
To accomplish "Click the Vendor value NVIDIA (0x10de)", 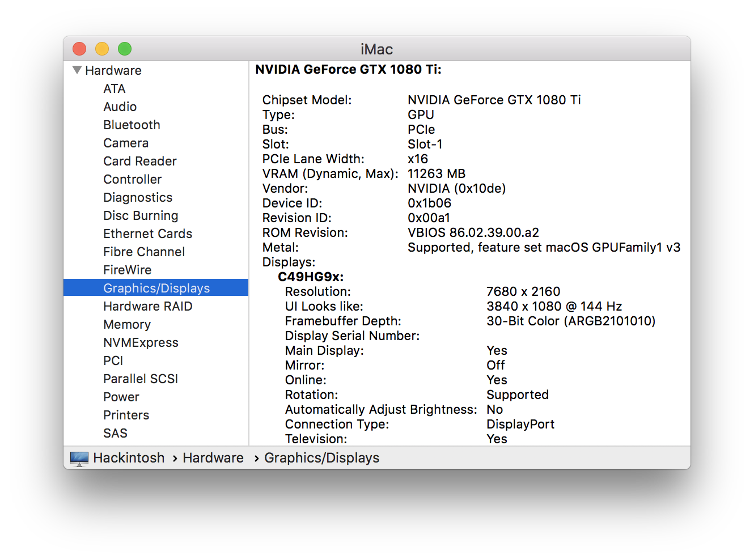I will (457, 188).
